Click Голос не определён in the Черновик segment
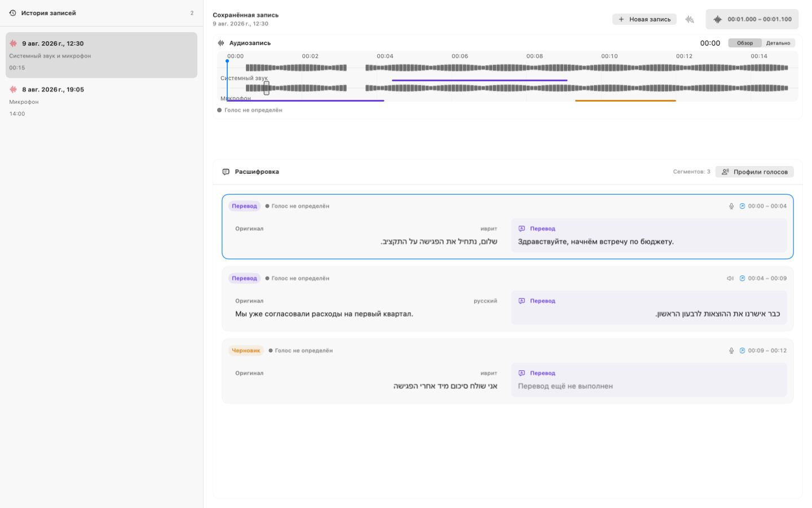The height and width of the screenshot is (508, 812). pos(301,351)
